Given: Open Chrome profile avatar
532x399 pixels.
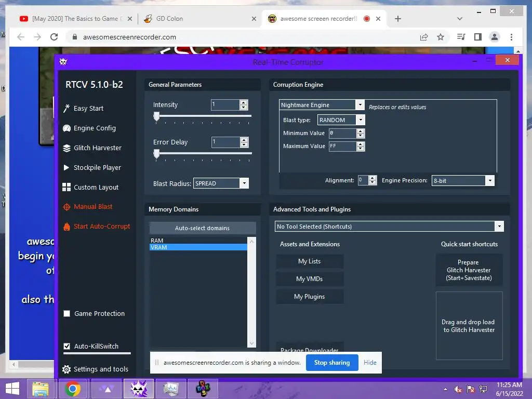Looking at the screenshot, I should point(495,37).
